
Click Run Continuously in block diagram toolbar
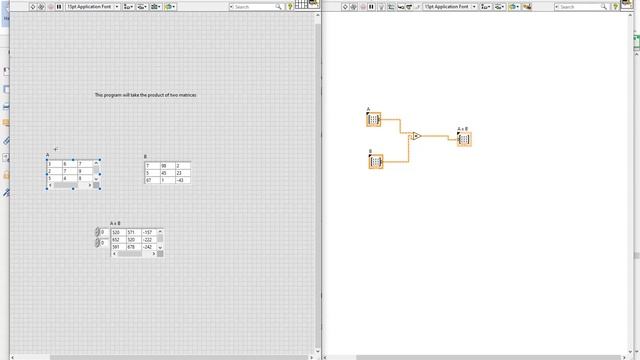coord(353,7)
